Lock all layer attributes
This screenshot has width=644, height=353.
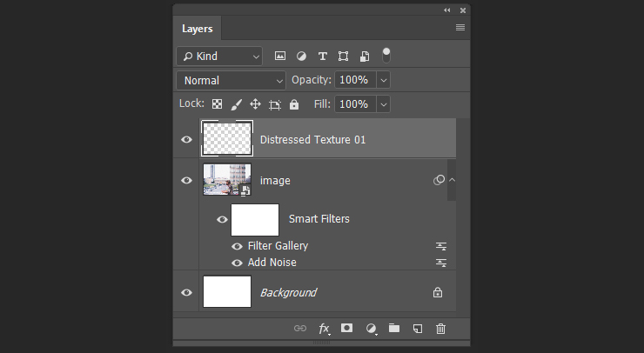tap(294, 104)
